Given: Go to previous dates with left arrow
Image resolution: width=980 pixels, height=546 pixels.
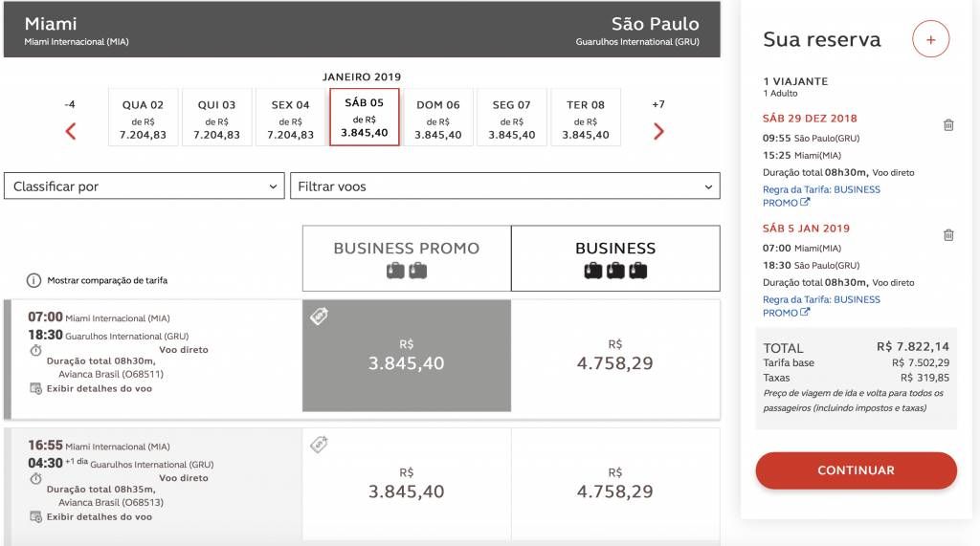Looking at the screenshot, I should [71, 131].
